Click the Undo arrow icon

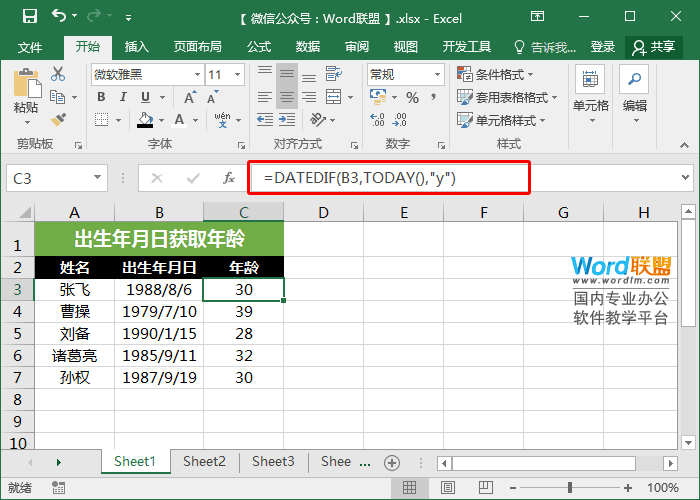59,16
